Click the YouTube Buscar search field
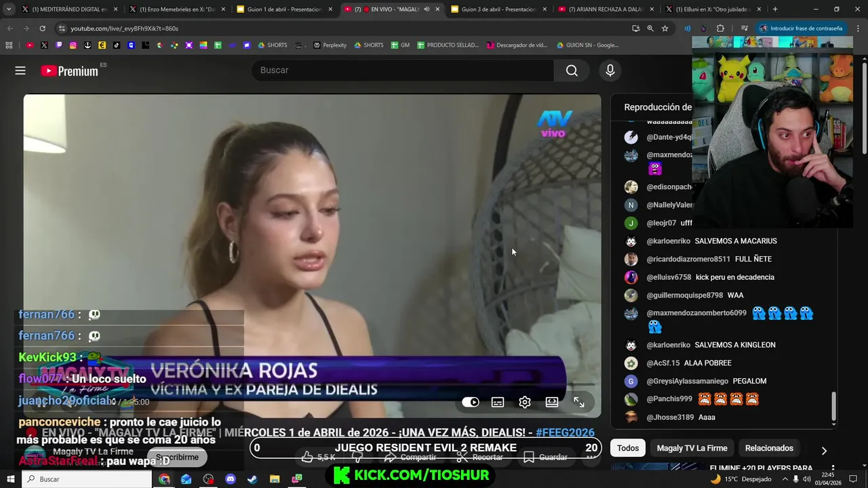Viewport: 868px width, 488px height. pyautogui.click(x=403, y=70)
